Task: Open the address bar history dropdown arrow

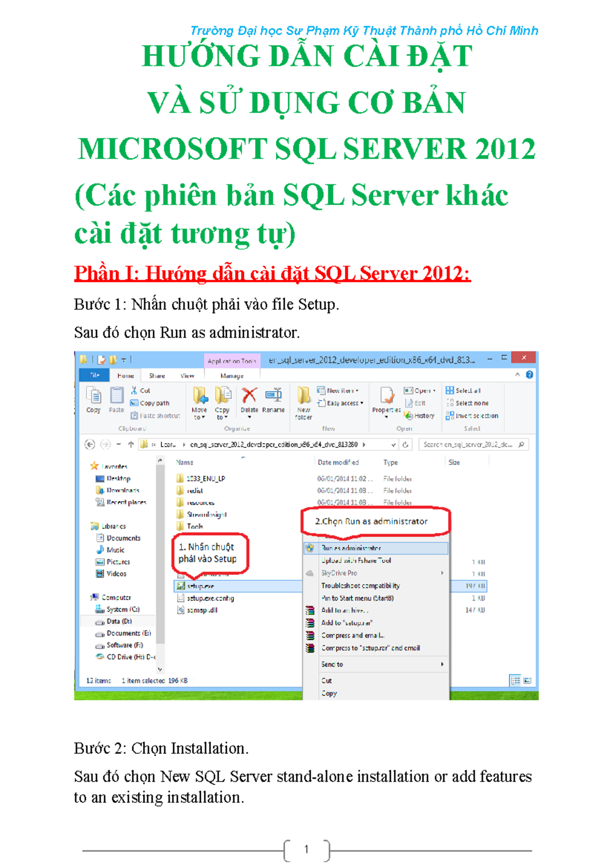Action: [393, 445]
